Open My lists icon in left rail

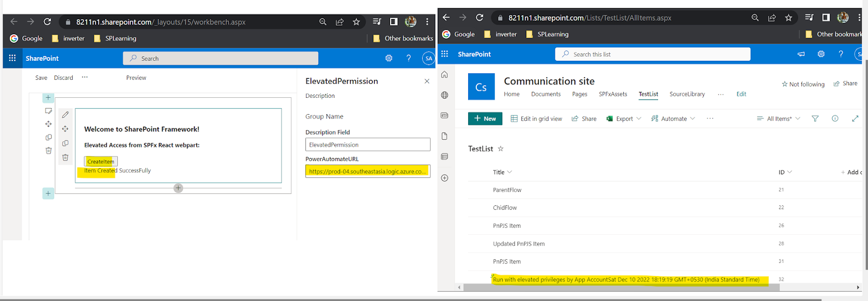(444, 156)
